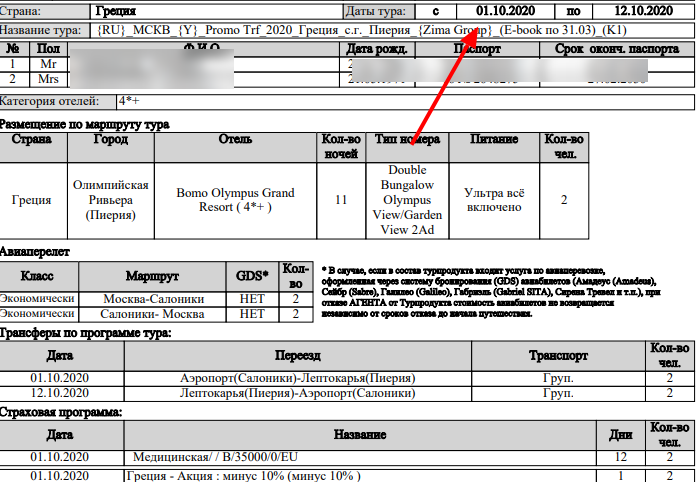Click the transfer "Аэропорт(Салоники)-Лептокарья(Пиерия)"
698x482 pixels.
[297, 378]
